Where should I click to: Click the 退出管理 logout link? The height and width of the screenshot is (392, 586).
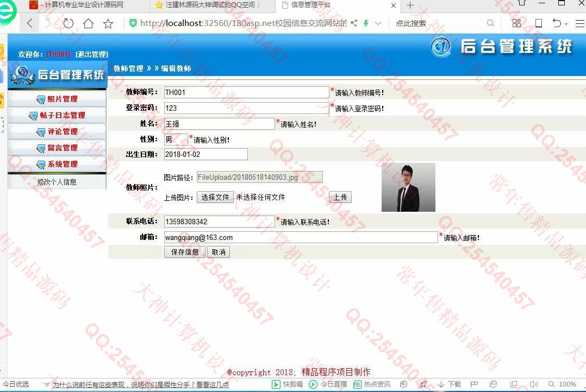92,54
